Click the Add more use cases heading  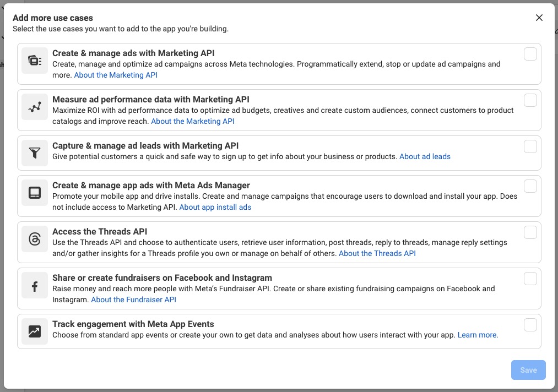pyautogui.click(x=53, y=18)
